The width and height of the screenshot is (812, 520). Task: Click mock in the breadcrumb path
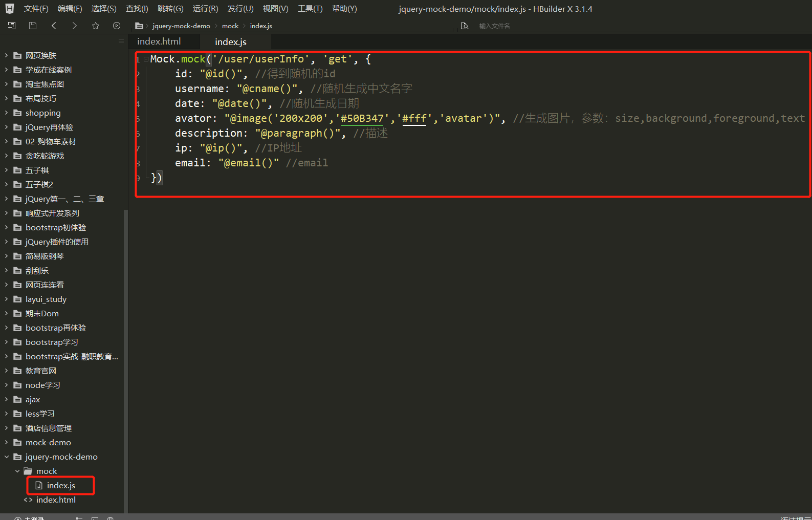[230, 26]
